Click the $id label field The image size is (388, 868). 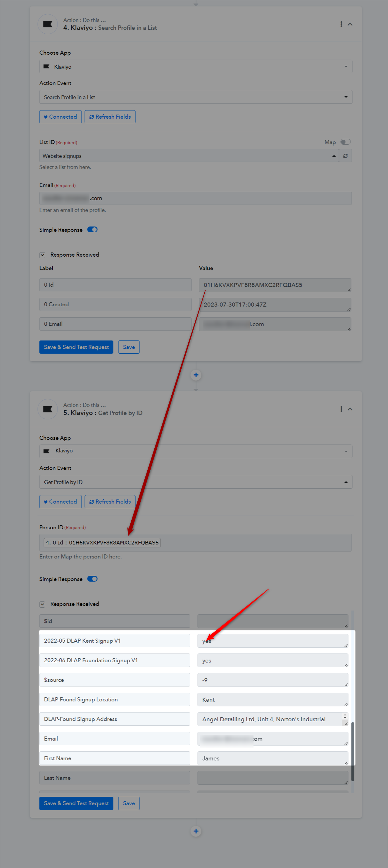point(115,621)
